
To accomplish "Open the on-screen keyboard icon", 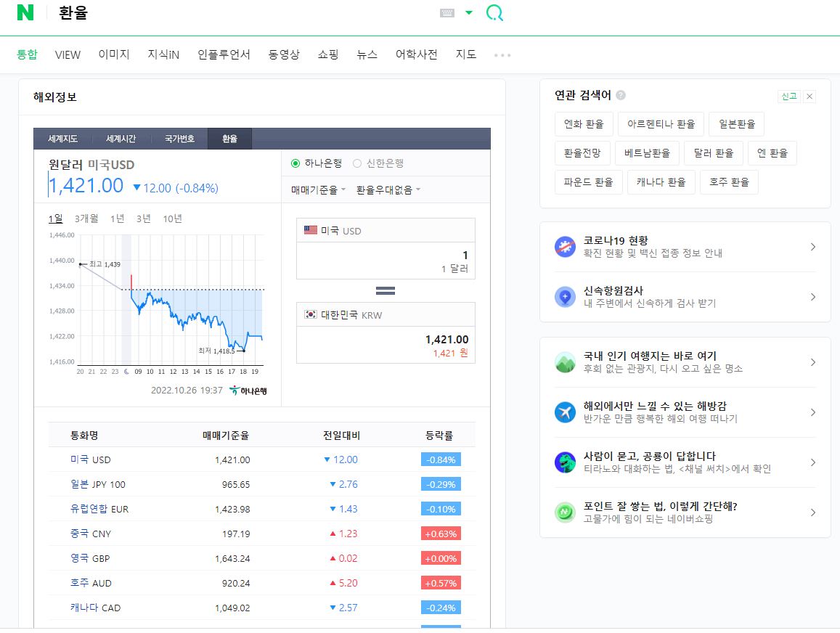I will pos(447,13).
